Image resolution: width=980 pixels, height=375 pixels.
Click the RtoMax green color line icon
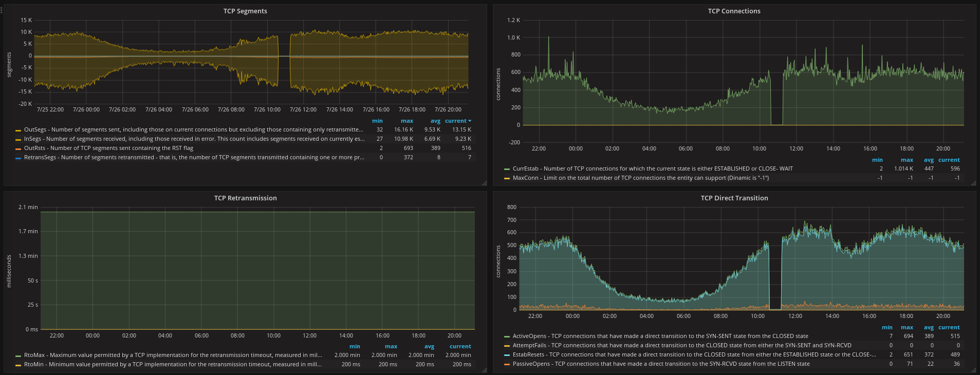[x=19, y=356]
